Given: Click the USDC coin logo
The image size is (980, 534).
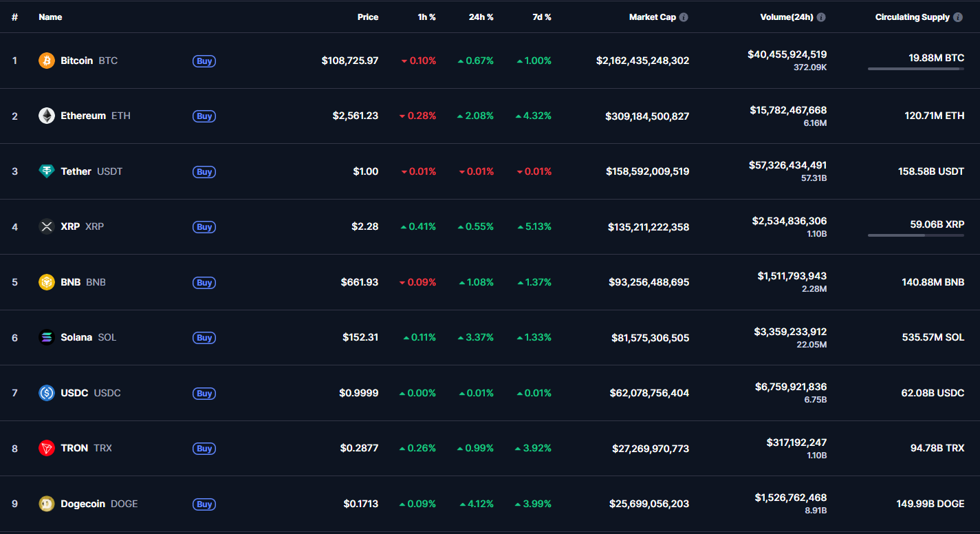Looking at the screenshot, I should pyautogui.click(x=46, y=393).
